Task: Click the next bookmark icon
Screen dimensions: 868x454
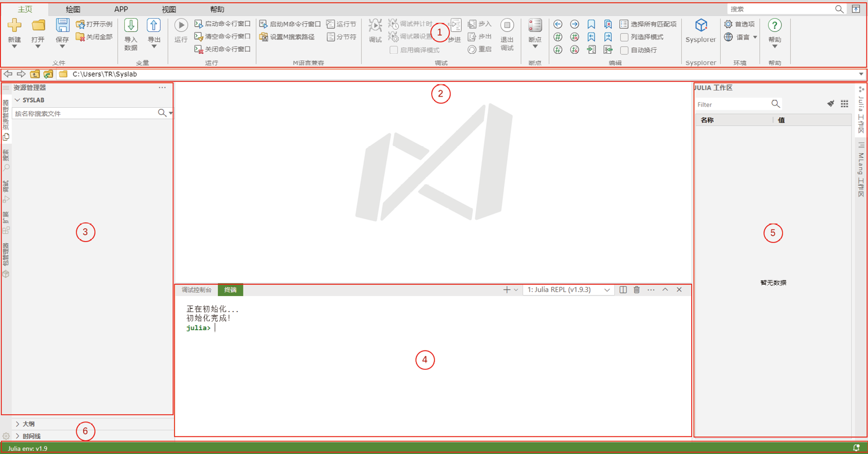Action: pyautogui.click(x=608, y=37)
